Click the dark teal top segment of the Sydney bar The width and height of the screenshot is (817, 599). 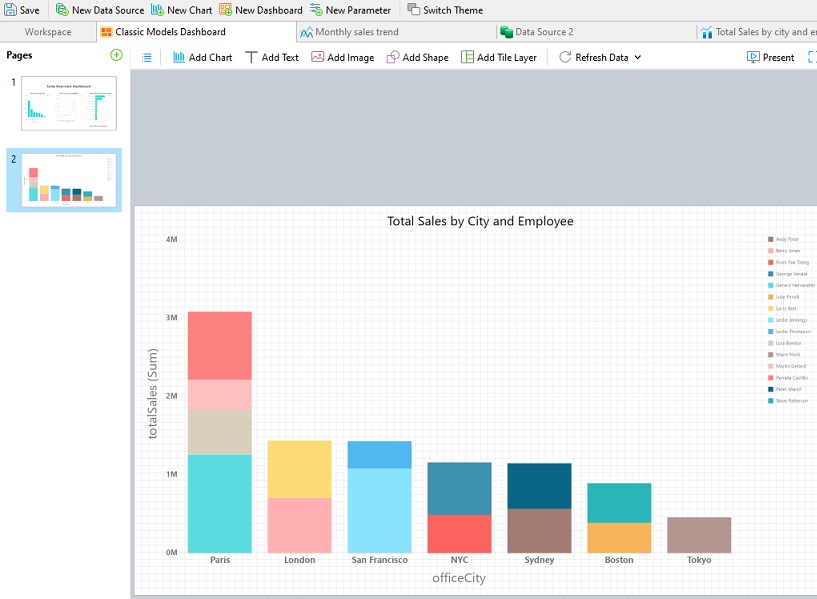(x=539, y=486)
